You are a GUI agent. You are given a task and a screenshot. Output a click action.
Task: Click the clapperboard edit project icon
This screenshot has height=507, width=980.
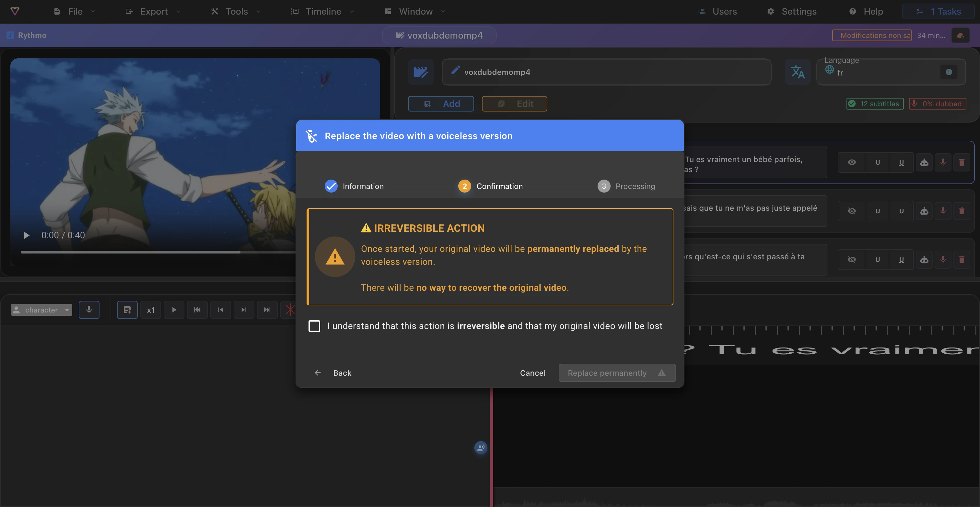coord(421,72)
